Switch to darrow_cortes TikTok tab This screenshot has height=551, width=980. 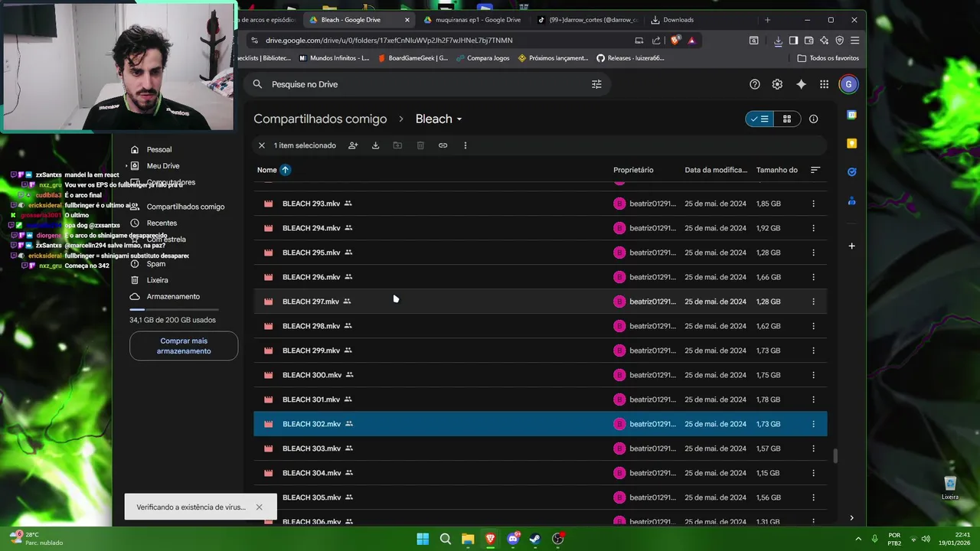click(588, 20)
